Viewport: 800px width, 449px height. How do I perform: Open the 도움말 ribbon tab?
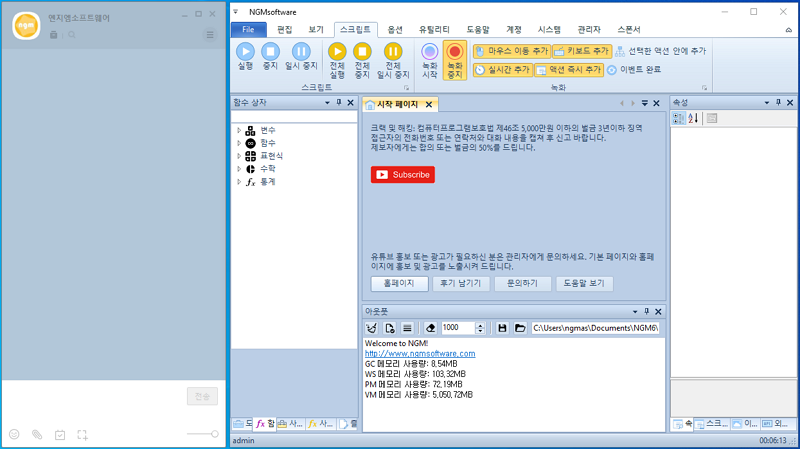tap(478, 30)
